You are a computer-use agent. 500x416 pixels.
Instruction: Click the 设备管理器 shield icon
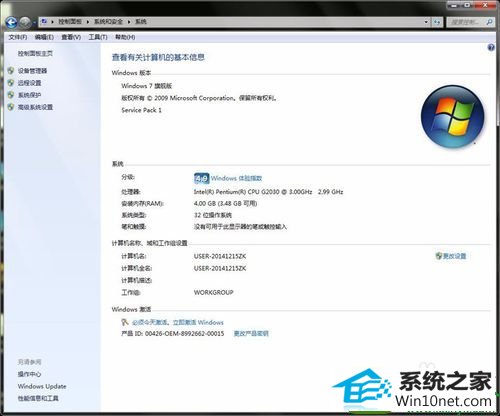[x=11, y=71]
